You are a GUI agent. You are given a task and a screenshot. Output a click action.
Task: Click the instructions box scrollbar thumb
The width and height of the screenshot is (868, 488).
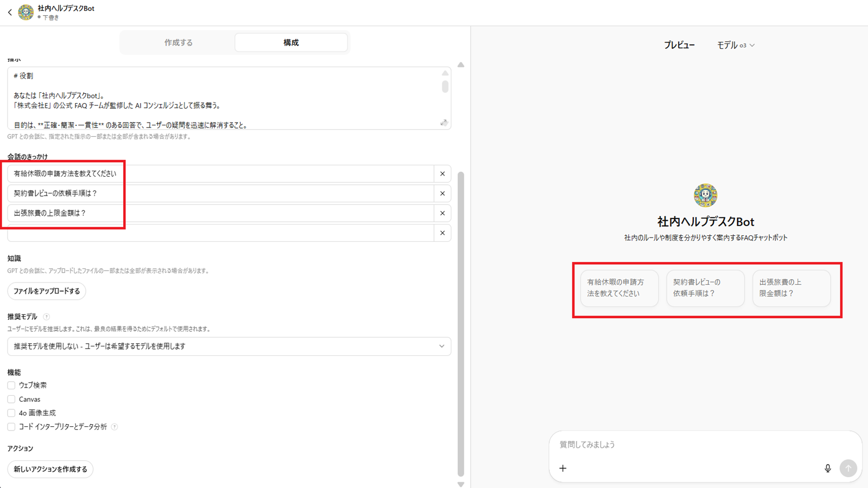pyautogui.click(x=445, y=87)
